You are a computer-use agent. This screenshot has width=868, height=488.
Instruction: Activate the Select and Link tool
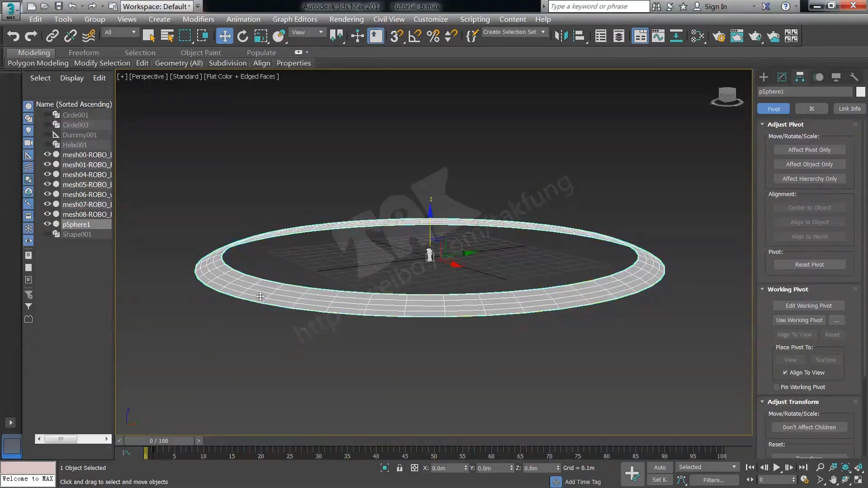(x=52, y=36)
